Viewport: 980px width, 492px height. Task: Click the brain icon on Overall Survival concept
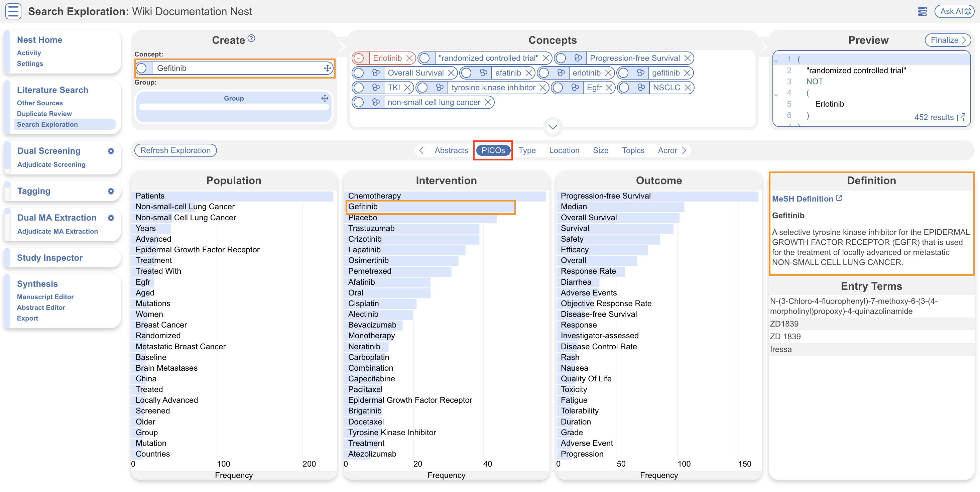(x=376, y=73)
